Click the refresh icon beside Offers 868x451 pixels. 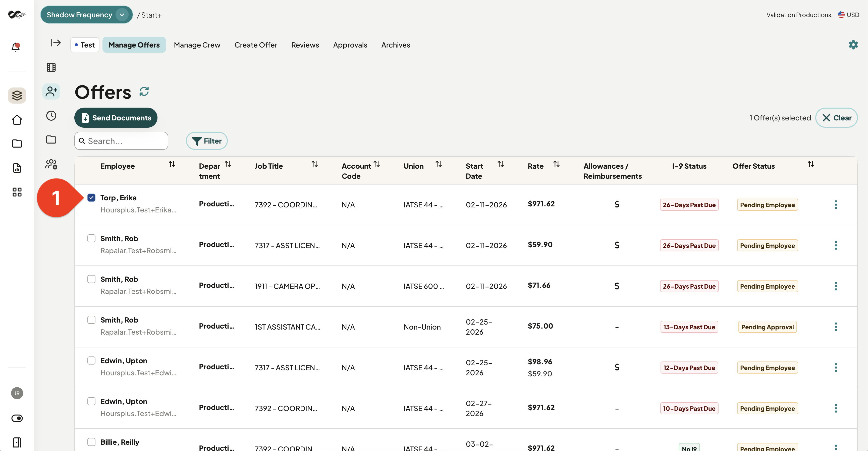pyautogui.click(x=144, y=92)
